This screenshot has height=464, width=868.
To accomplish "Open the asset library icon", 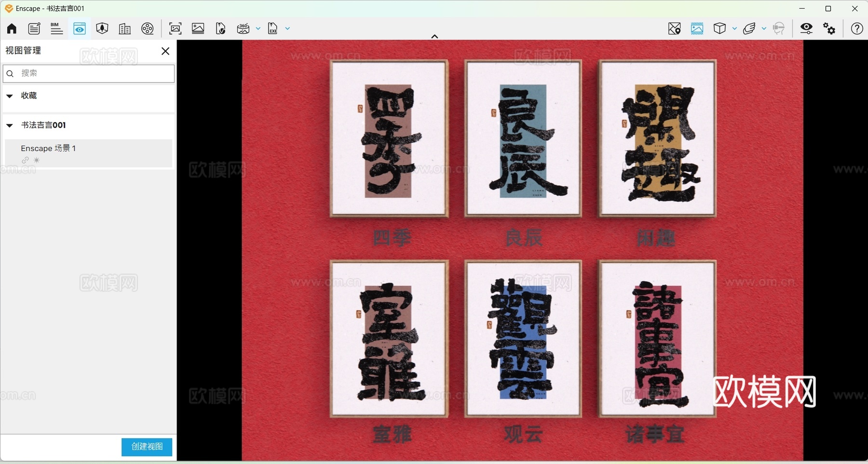I will [x=102, y=28].
